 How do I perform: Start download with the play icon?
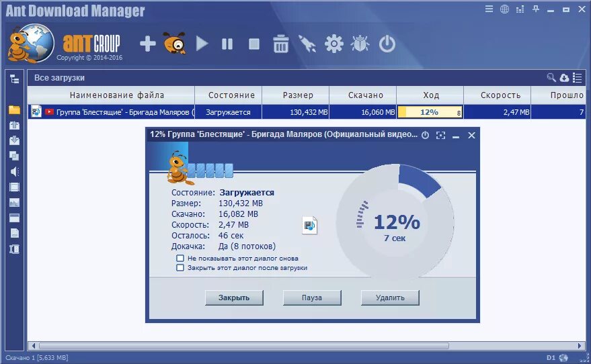tap(202, 44)
